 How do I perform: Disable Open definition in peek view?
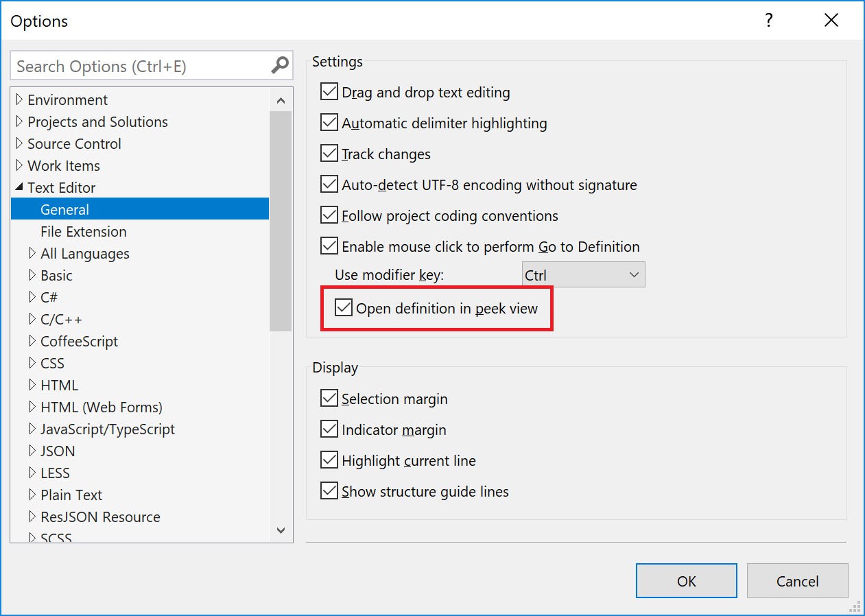343,307
